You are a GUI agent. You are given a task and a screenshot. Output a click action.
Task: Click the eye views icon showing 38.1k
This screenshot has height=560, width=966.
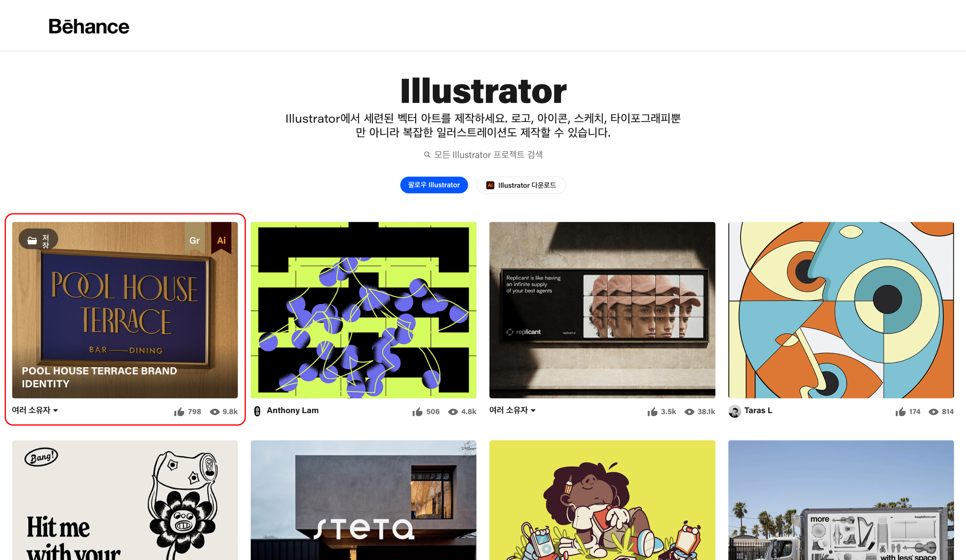[x=689, y=412]
